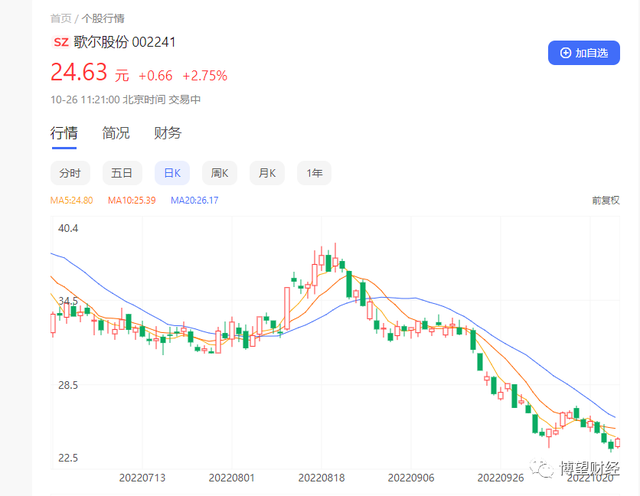Click the 20220906 date axis label
This screenshot has height=496, width=640.
click(x=411, y=478)
